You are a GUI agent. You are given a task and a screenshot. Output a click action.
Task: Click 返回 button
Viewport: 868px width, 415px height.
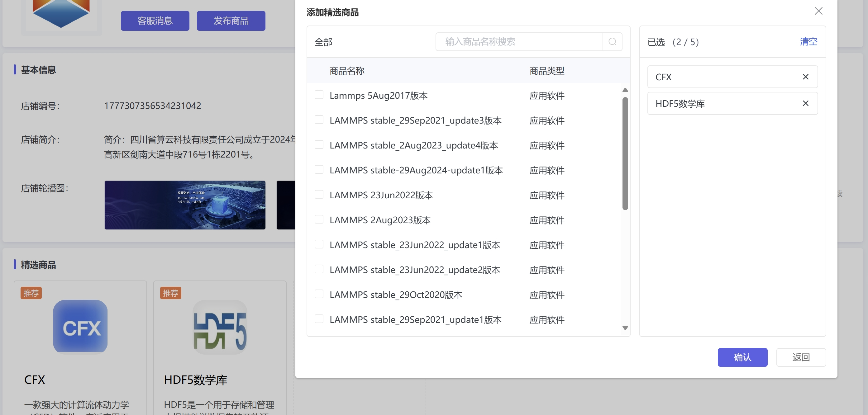[801, 357]
